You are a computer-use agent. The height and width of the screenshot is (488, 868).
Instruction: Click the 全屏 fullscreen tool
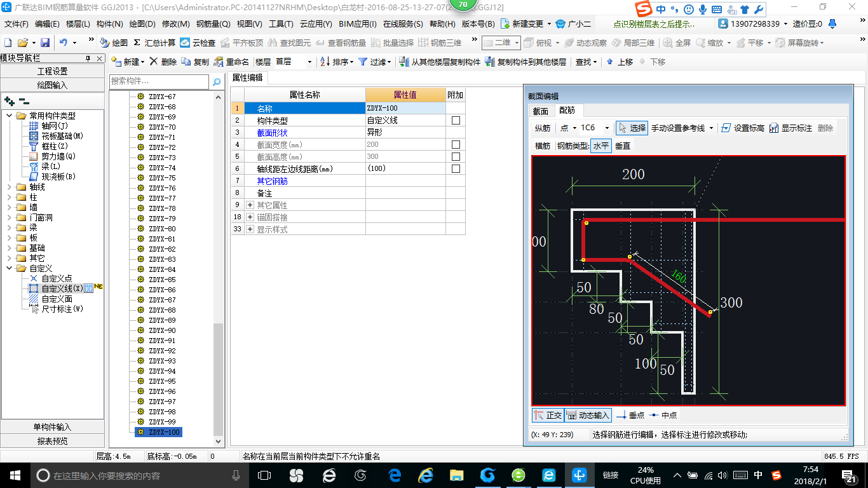click(677, 43)
